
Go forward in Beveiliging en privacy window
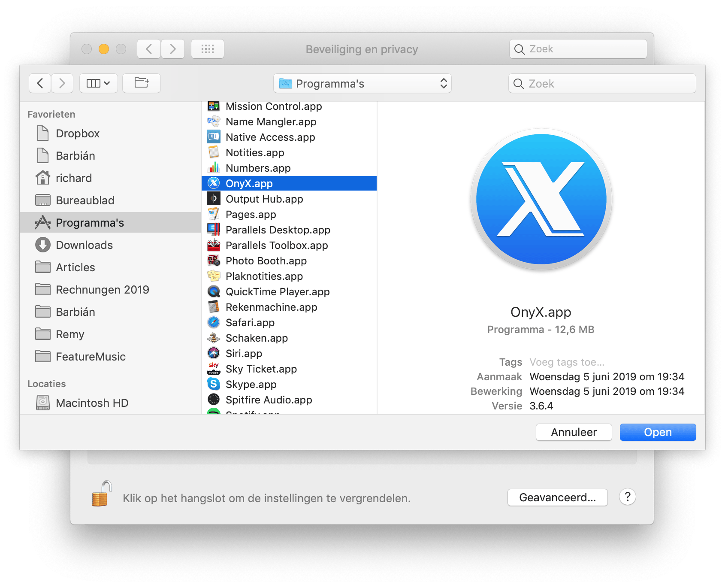[x=173, y=49]
